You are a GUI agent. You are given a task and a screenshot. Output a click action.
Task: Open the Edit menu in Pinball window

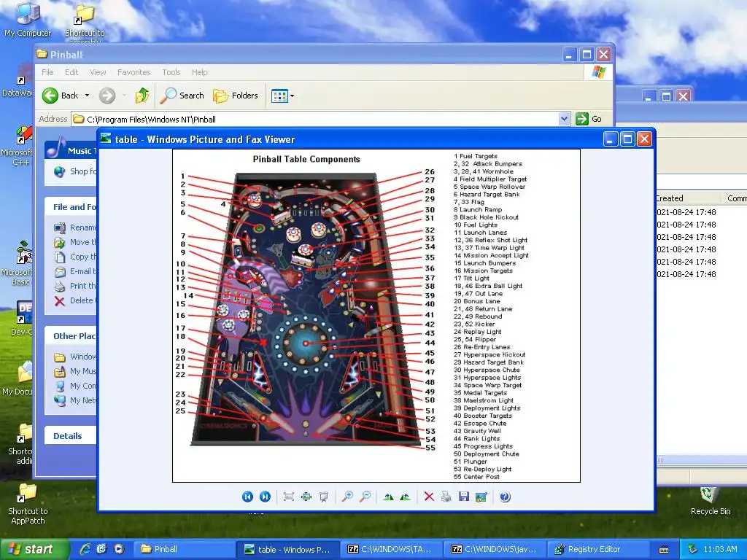[71, 72]
